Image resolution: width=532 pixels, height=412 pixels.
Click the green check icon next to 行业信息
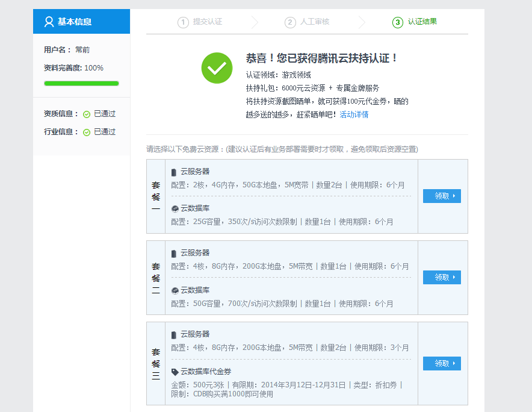click(87, 132)
